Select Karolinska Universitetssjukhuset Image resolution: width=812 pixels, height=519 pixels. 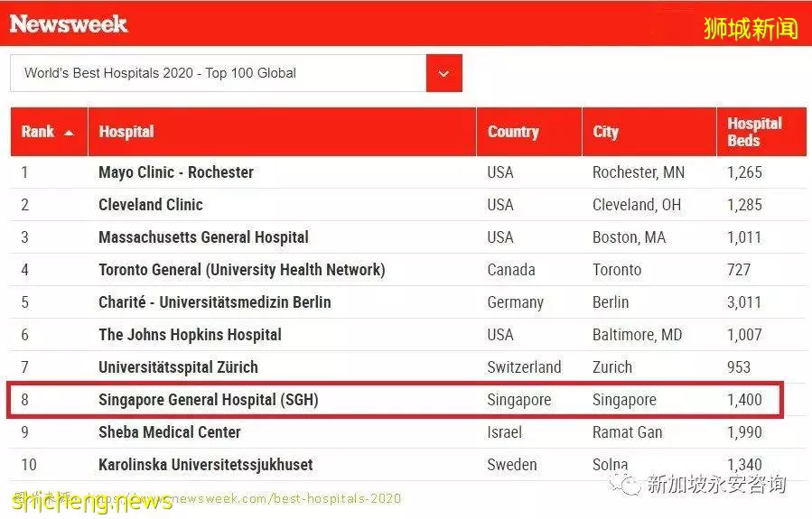tap(206, 465)
